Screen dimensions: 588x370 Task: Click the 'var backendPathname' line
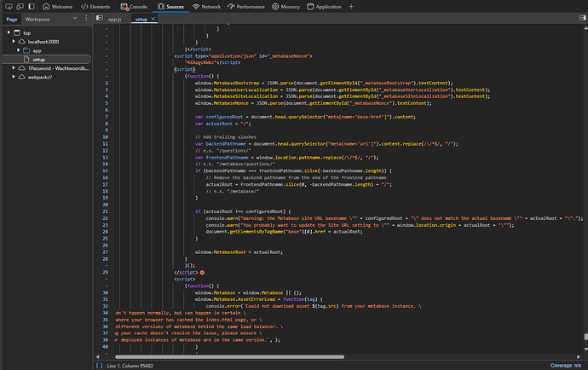point(326,144)
